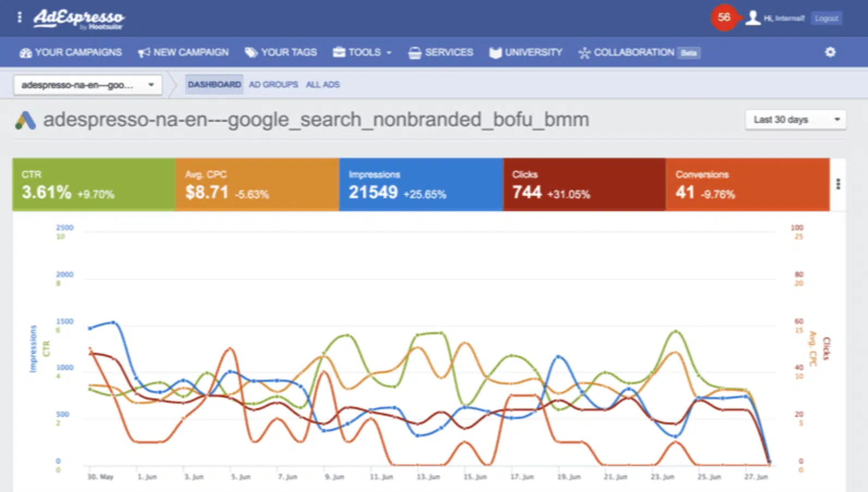Expand the Tools menu dropdown

tap(363, 52)
